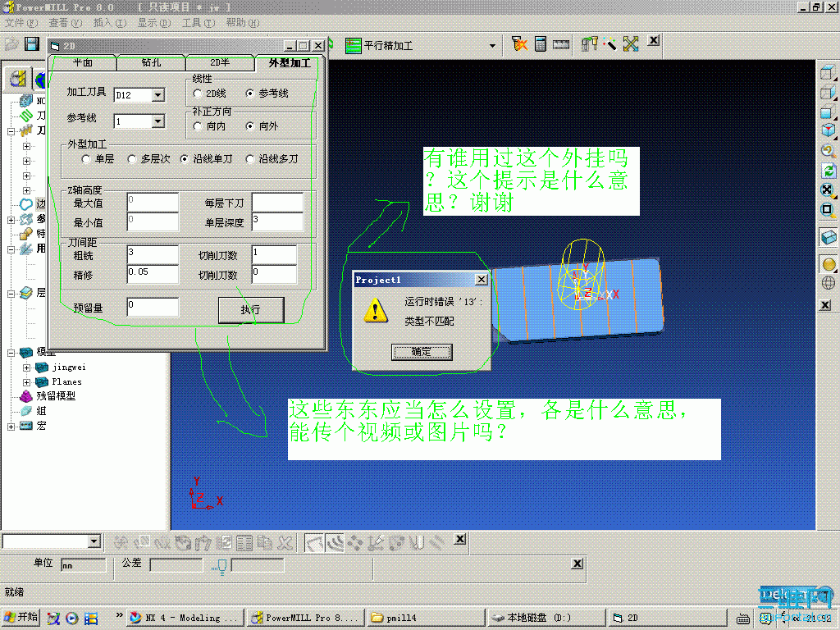This screenshot has width=840, height=630.
Task: Click the topmost view cube icon
Action: (x=829, y=72)
